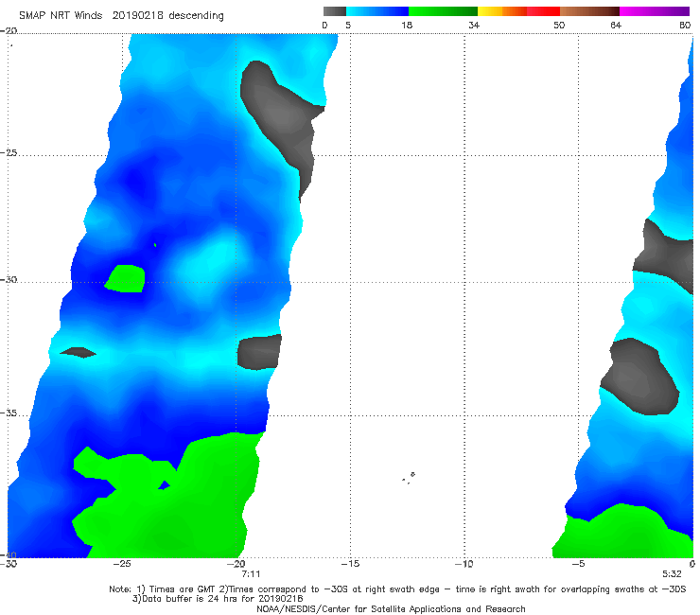Click the title text 'SMAP NRT Winds'
The image size is (700, 615).
click(61, 16)
